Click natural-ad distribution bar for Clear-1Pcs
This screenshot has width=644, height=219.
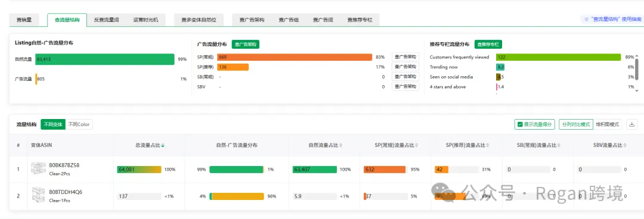coord(237,196)
